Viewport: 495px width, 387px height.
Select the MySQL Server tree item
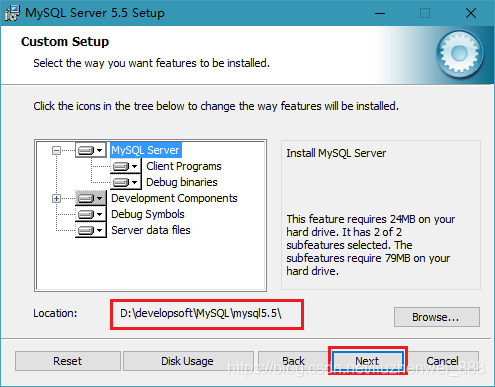coord(145,150)
